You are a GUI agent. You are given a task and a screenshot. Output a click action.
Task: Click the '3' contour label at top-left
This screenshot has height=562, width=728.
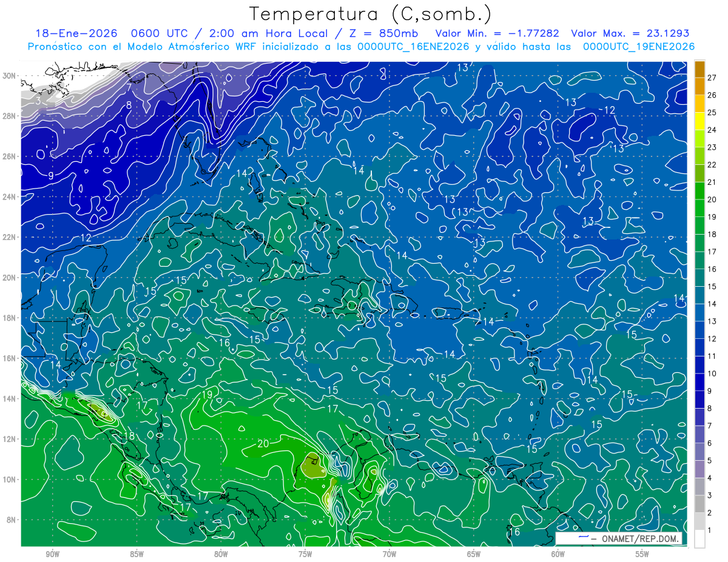[38, 101]
